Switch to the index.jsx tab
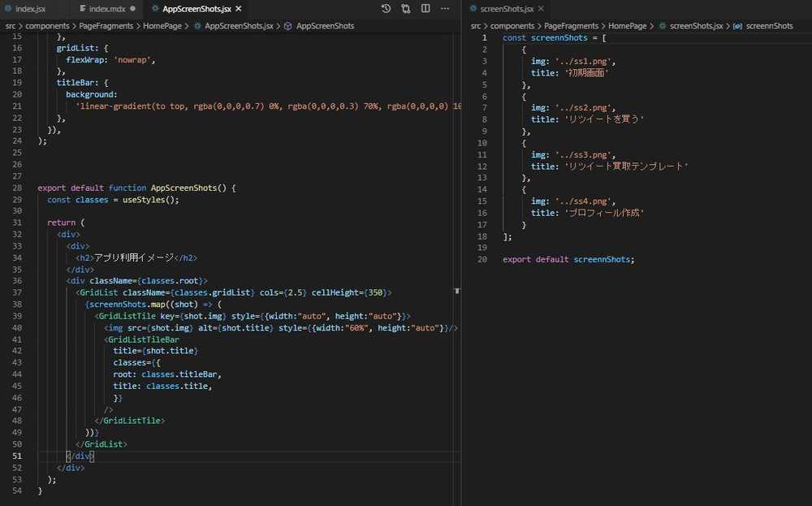This screenshot has width=812, height=506. pyautogui.click(x=30, y=9)
